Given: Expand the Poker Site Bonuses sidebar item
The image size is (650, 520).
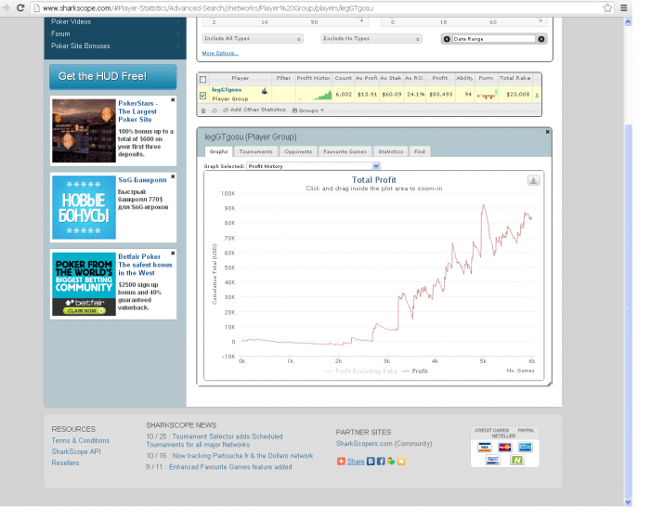Looking at the screenshot, I should click(115, 46).
